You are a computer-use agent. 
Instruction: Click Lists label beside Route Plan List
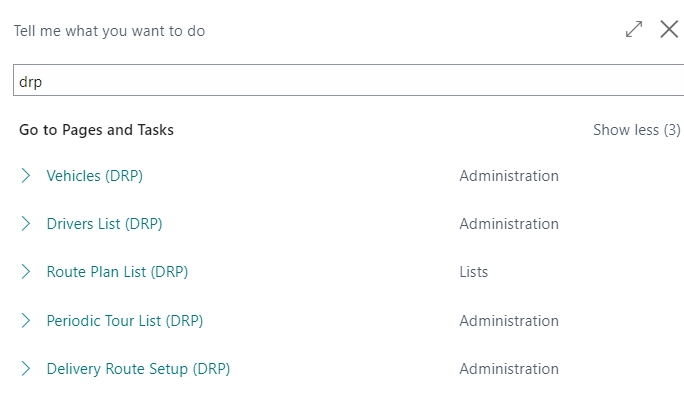pos(474,272)
